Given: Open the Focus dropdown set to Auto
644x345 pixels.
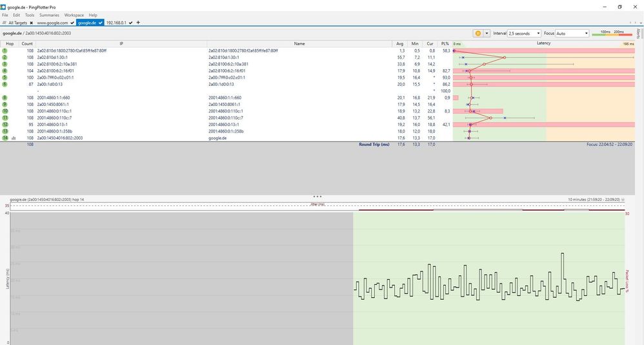Looking at the screenshot, I should tap(572, 34).
